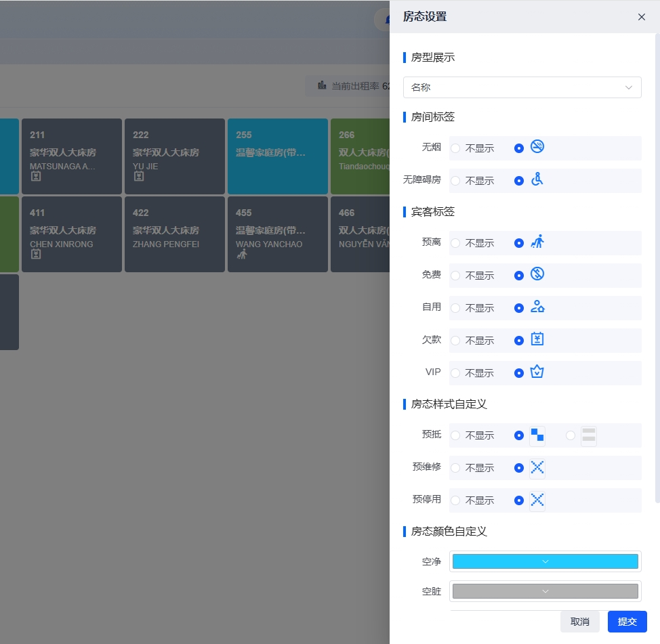Click the VIP crown icon
Image resolution: width=660 pixels, height=644 pixels.
537,372
